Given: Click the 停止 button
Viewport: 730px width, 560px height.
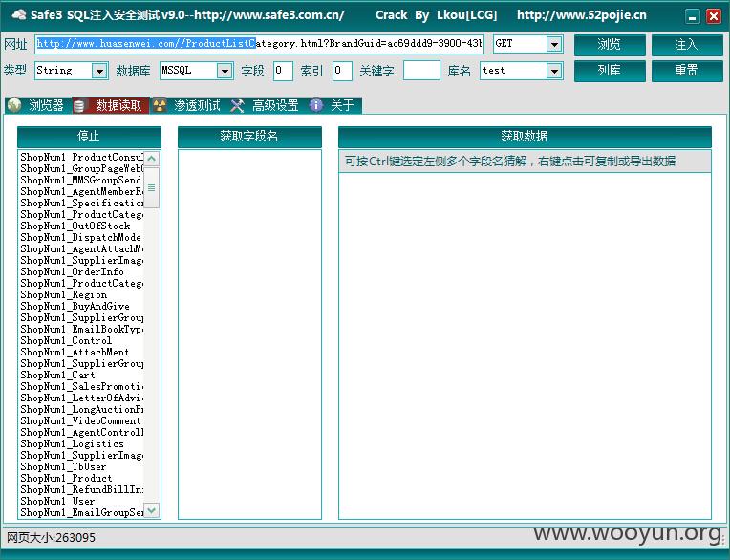Looking at the screenshot, I should pos(89,137).
